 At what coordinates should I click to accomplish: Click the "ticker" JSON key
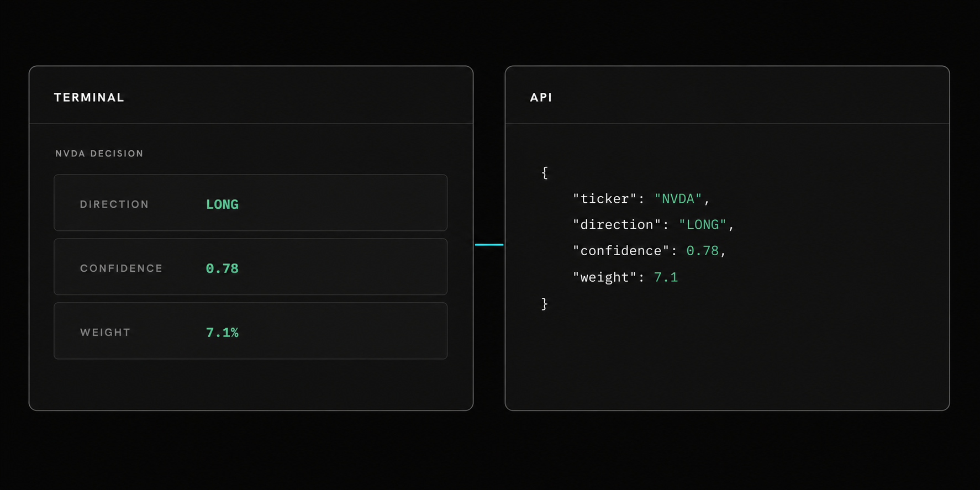click(x=605, y=199)
